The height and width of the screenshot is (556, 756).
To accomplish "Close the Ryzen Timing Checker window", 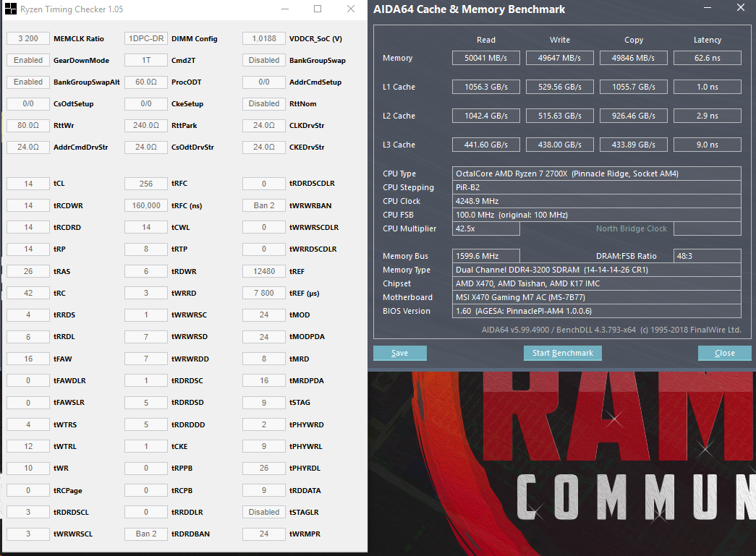I will pyautogui.click(x=351, y=9).
